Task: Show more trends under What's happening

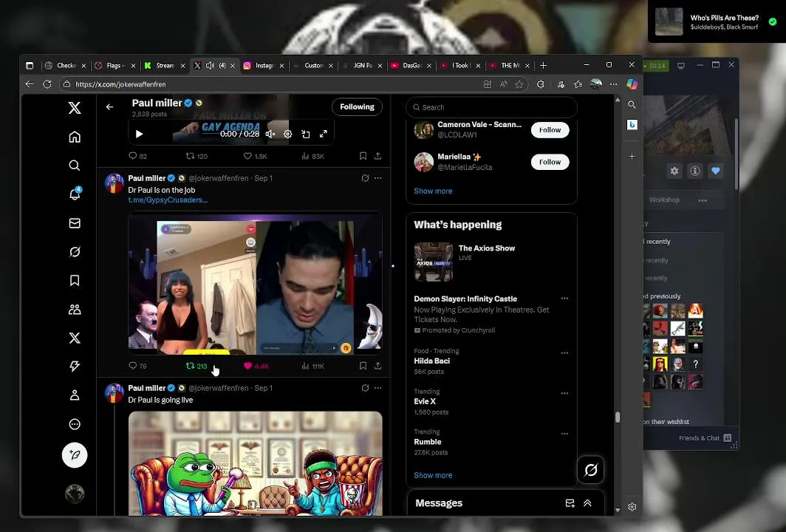Action: coord(433,475)
